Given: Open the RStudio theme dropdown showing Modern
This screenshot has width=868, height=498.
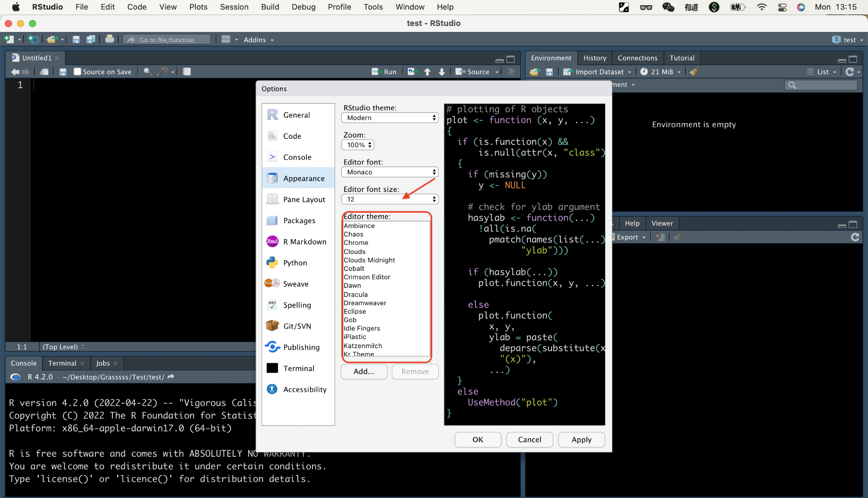Looking at the screenshot, I should (x=390, y=118).
